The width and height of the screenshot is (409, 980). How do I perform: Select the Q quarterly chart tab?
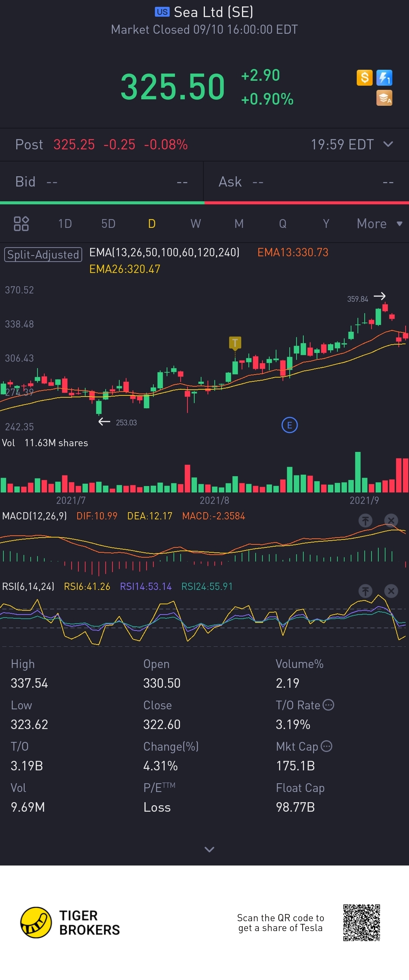[283, 224]
